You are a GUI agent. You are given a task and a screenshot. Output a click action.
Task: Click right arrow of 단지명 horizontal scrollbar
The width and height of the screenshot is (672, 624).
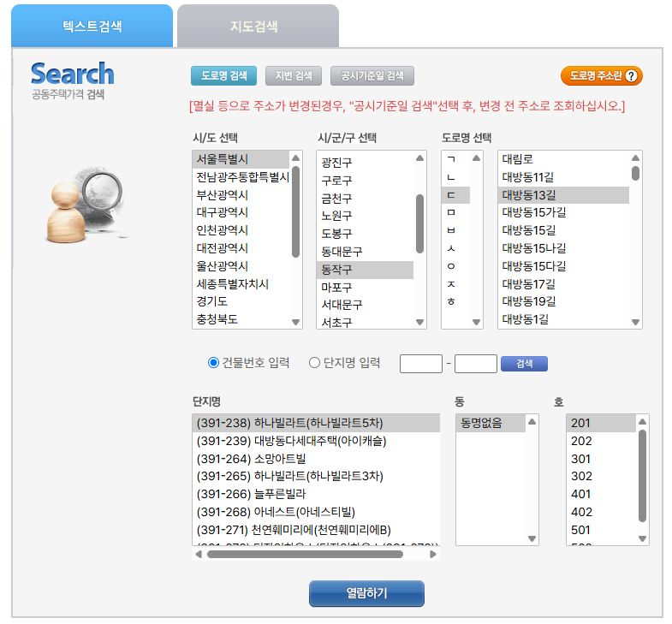(x=433, y=554)
